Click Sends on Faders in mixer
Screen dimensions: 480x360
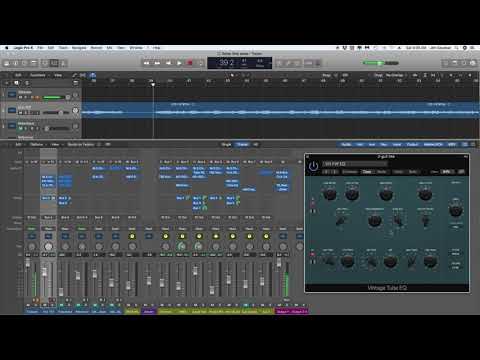[81, 144]
